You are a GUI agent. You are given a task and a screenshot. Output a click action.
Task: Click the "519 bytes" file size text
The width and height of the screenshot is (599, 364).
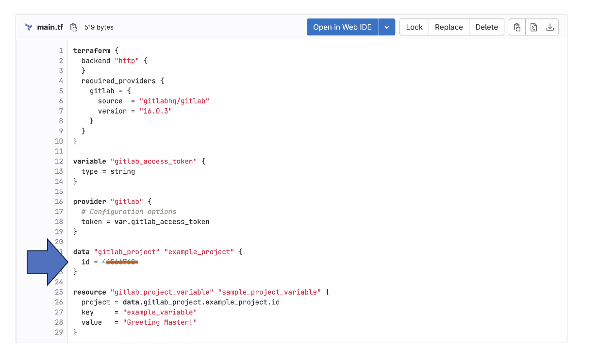pyautogui.click(x=98, y=27)
